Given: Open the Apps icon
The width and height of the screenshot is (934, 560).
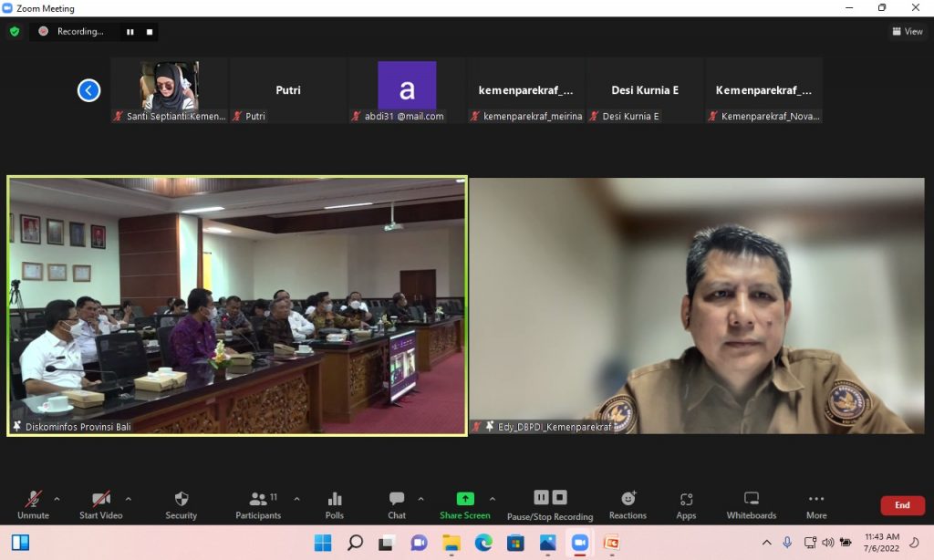Looking at the screenshot, I should point(686,499).
